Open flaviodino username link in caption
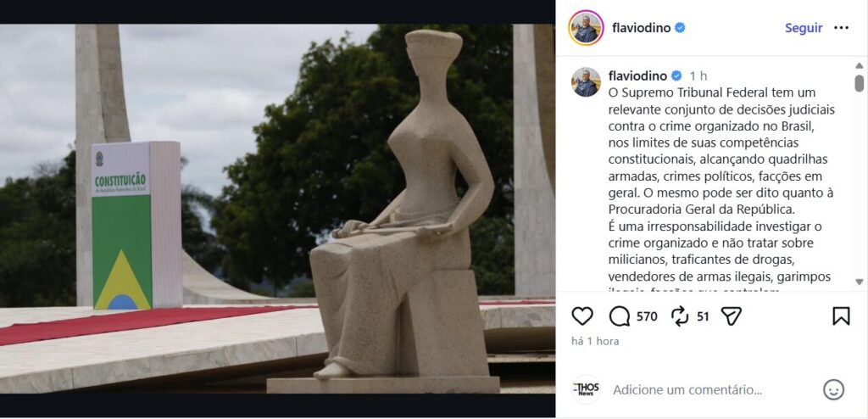868x419 pixels. point(637,76)
